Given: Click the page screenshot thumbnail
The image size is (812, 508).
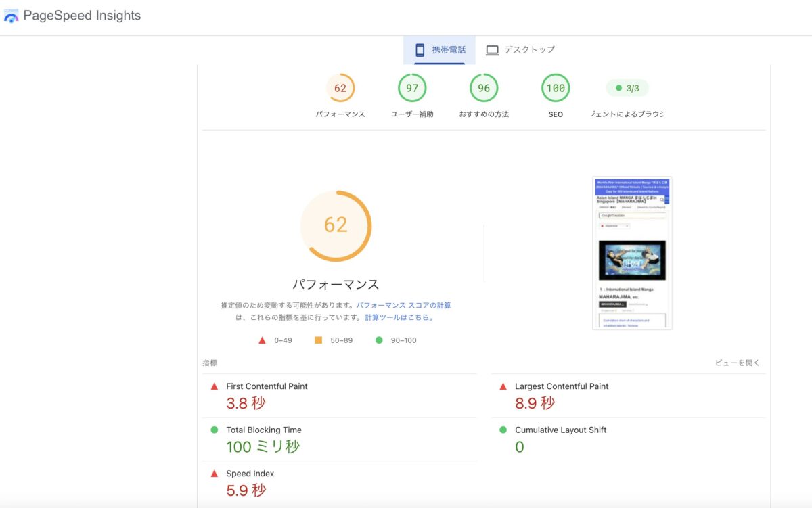Looking at the screenshot, I should 632,253.
